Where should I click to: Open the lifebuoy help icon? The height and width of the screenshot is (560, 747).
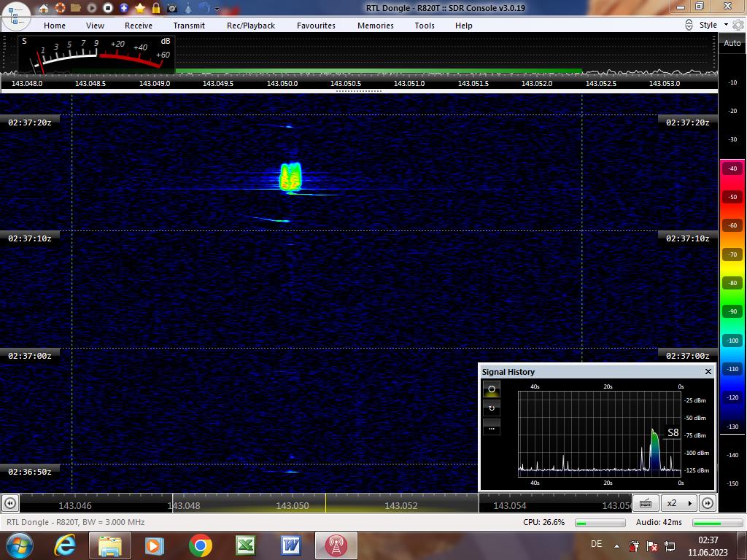pyautogui.click(x=60, y=8)
